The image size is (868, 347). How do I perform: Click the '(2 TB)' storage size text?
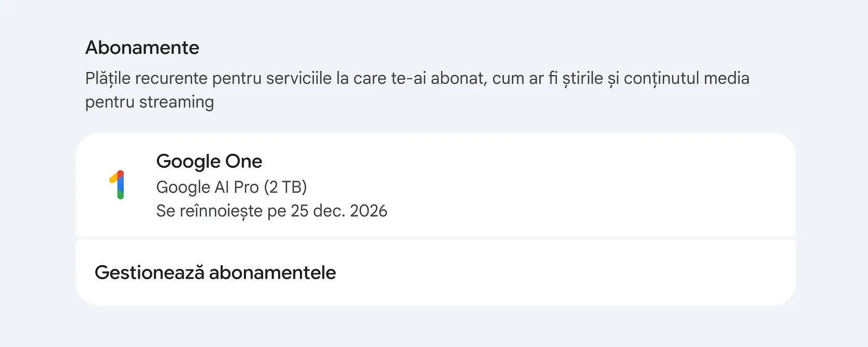285,187
